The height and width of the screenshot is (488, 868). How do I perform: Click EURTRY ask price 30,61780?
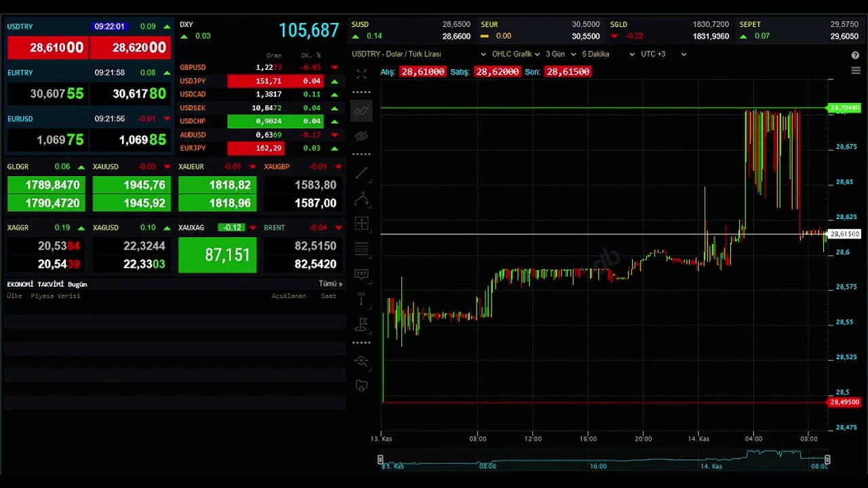point(130,94)
